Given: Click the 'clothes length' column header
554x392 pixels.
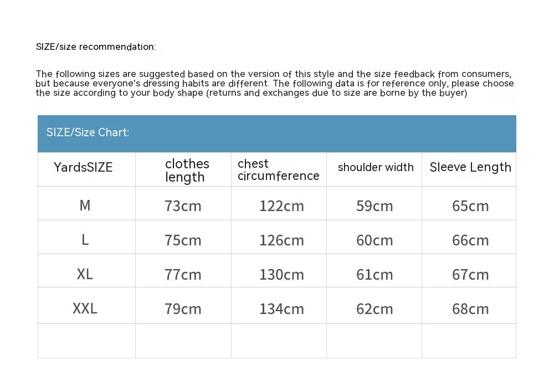Looking at the screenshot, I should coord(187,171).
